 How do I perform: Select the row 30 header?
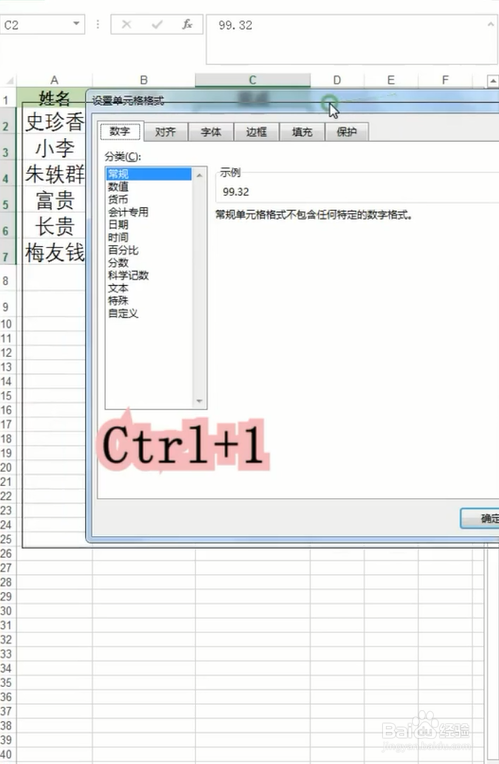click(x=6, y=611)
